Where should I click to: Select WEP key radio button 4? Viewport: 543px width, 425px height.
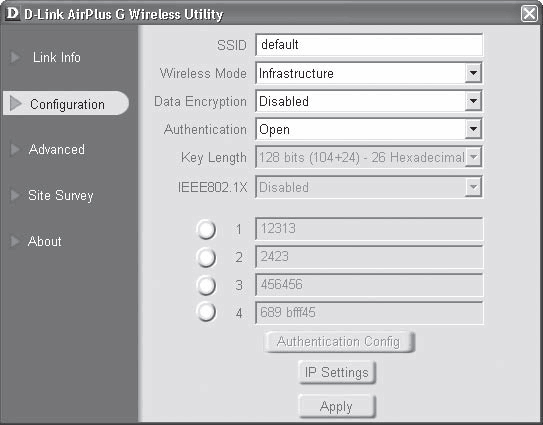206,311
